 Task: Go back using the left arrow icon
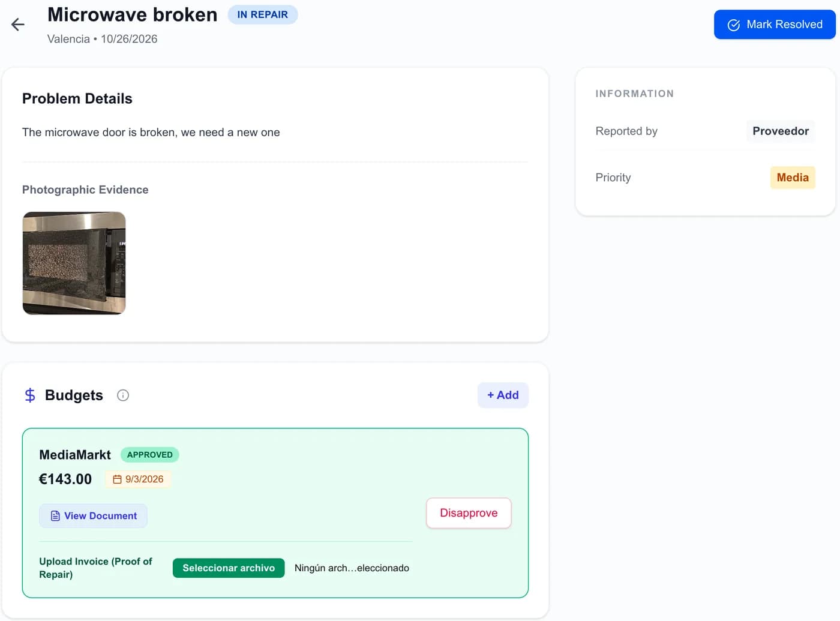click(18, 25)
